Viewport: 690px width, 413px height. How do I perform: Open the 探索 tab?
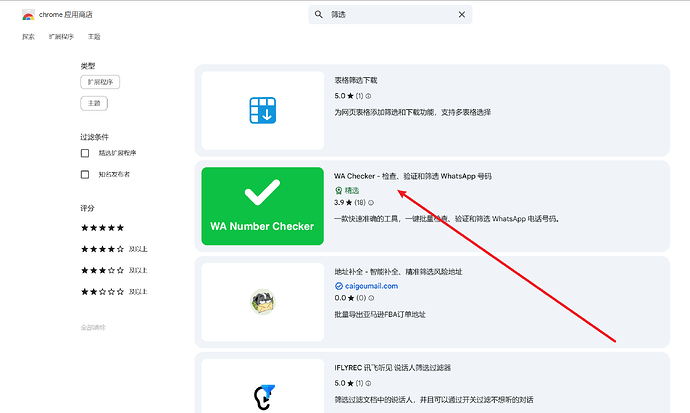28,37
